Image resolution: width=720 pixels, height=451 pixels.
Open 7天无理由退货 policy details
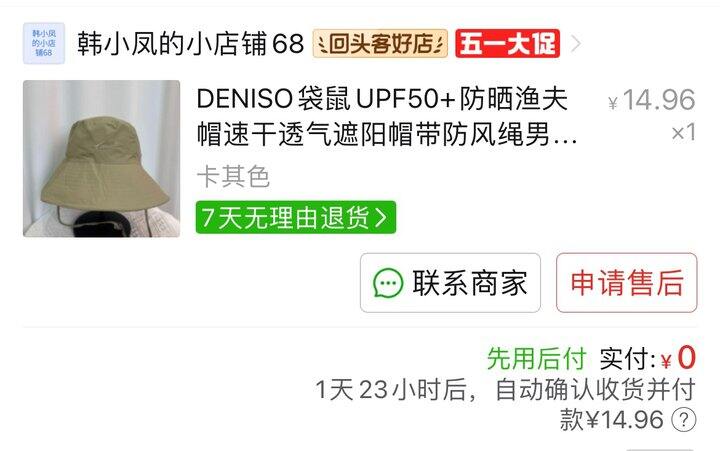(296, 217)
